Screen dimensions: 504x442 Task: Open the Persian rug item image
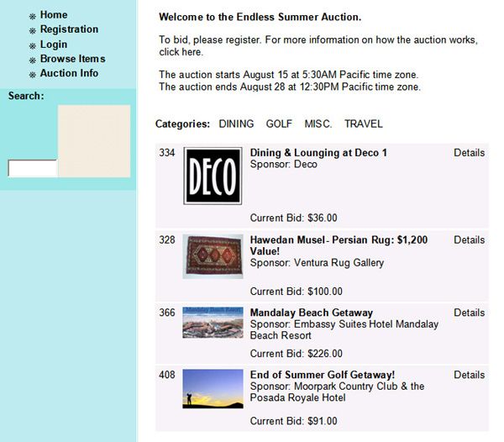[x=213, y=256]
